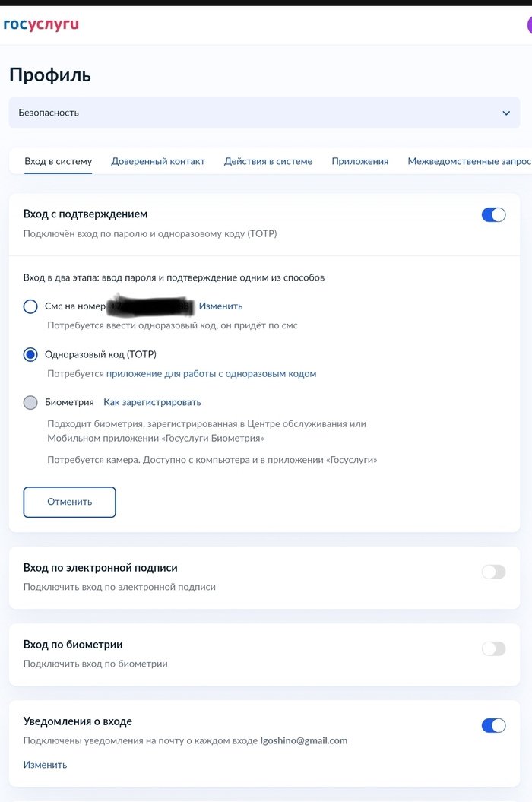Screen dimensions: 532x802
Task: Click the chevron arrow in Безопасность
Action: coord(506,113)
